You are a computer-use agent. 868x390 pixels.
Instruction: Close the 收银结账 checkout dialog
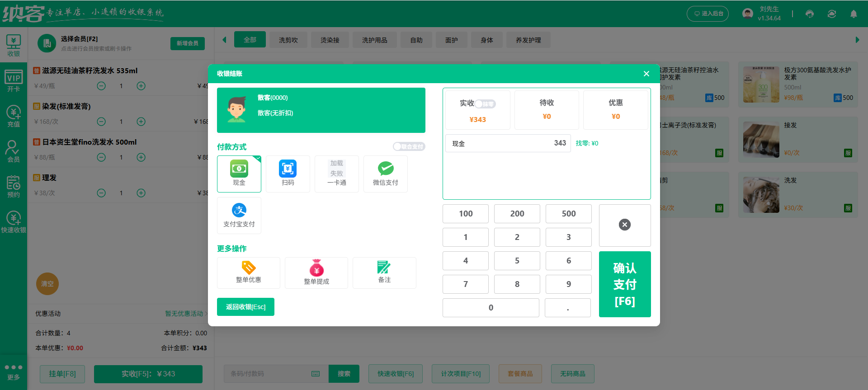(x=646, y=74)
